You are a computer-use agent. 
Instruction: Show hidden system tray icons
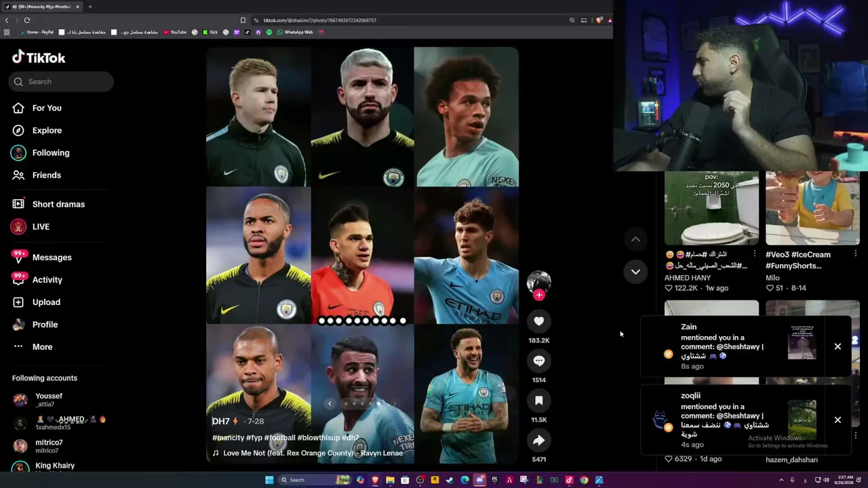pos(781,480)
